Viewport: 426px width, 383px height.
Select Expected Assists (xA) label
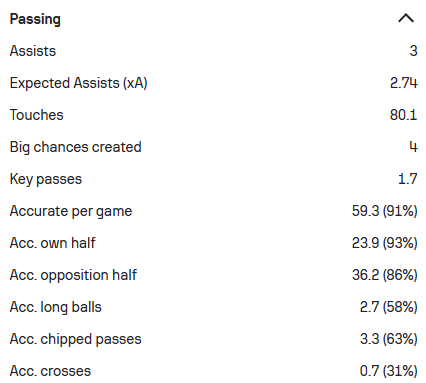point(78,83)
